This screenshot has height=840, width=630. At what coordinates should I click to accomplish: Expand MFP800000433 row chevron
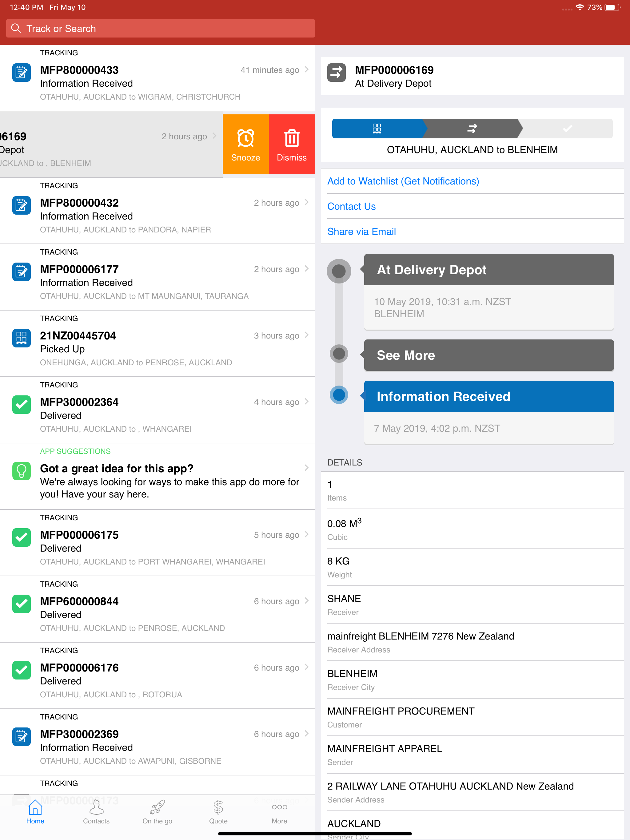coord(307,69)
